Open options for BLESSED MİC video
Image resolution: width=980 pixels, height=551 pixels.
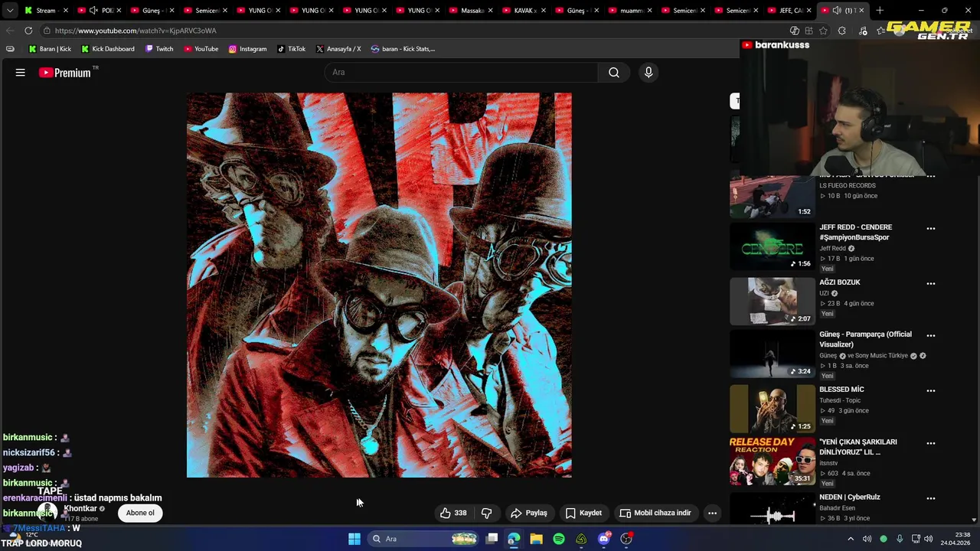(931, 390)
